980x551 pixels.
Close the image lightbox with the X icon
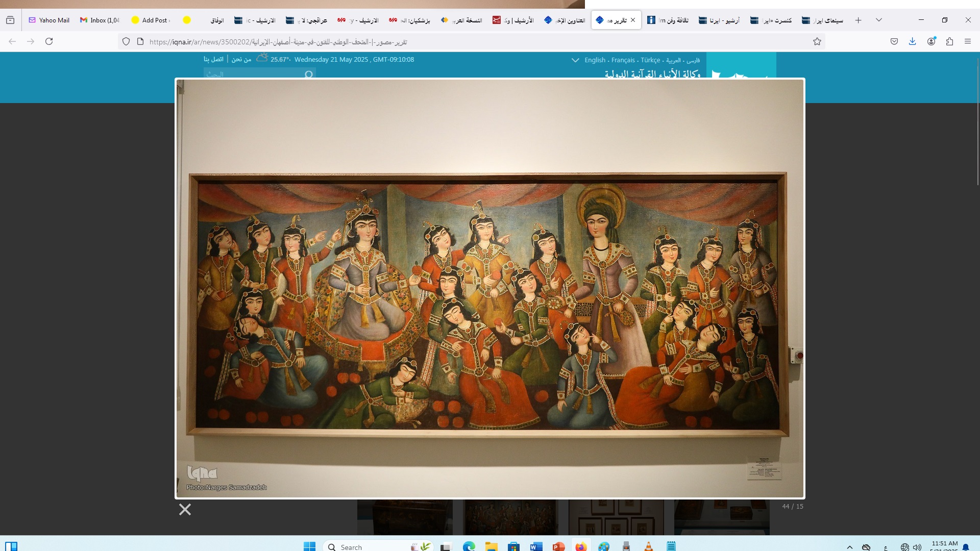[185, 509]
